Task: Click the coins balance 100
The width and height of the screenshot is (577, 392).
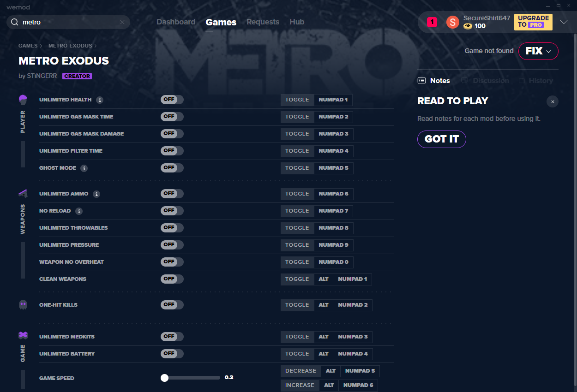Action: (480, 26)
